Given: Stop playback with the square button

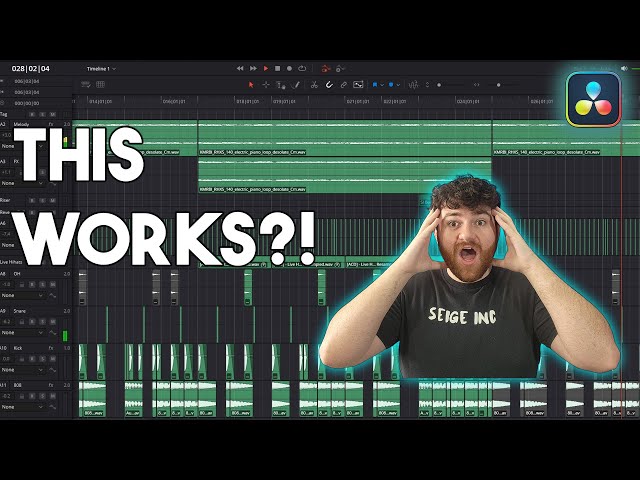Looking at the screenshot, I should pos(278,69).
